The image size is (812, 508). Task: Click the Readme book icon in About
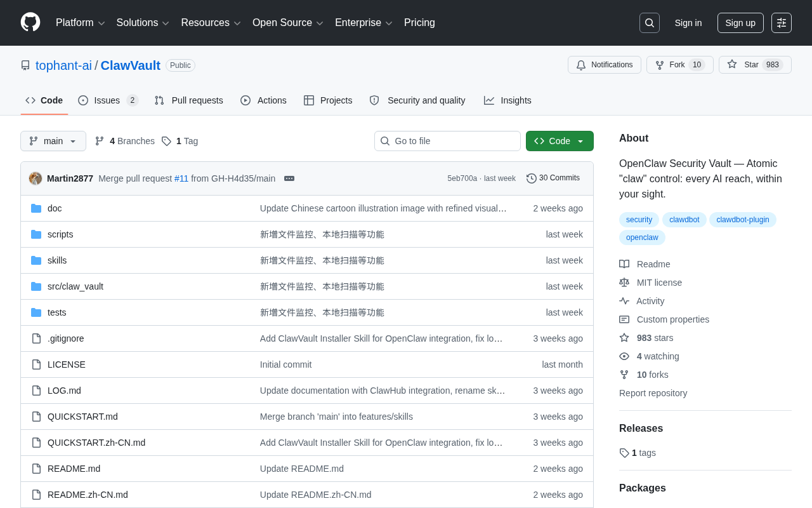(624, 264)
